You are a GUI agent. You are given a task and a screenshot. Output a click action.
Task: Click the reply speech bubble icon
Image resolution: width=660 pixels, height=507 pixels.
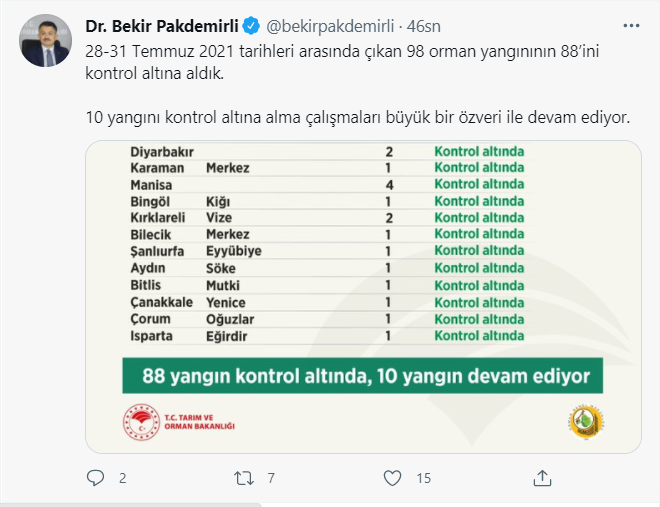pos(96,478)
